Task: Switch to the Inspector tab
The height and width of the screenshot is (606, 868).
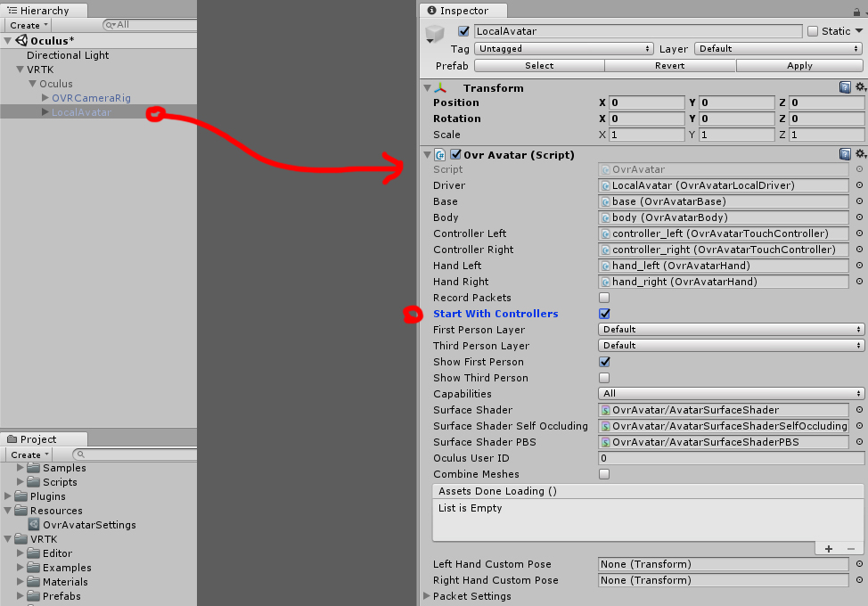Action: point(463,11)
